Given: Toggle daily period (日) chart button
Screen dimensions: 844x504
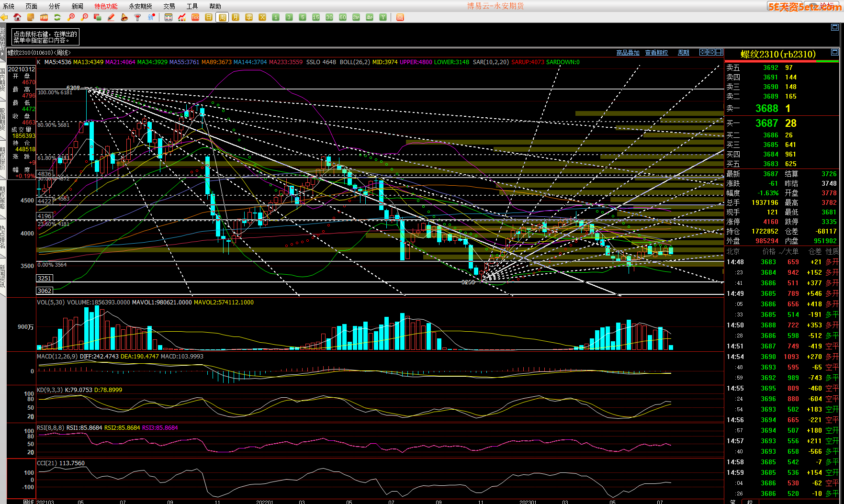Looking at the screenshot, I should 209,17.
